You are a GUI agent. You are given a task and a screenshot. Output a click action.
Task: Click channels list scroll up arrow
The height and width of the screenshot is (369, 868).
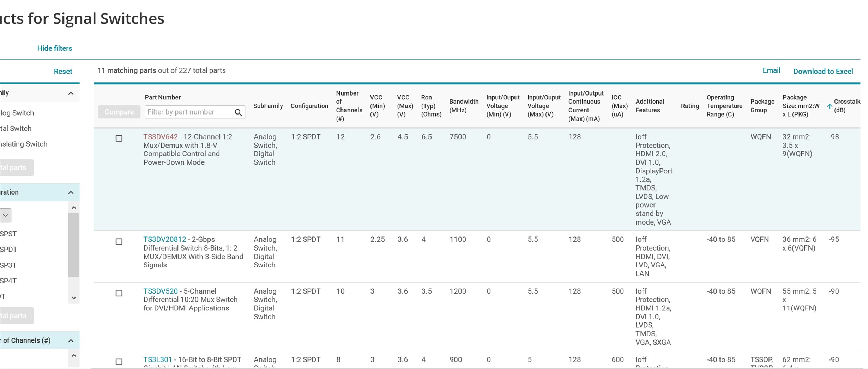tap(74, 355)
